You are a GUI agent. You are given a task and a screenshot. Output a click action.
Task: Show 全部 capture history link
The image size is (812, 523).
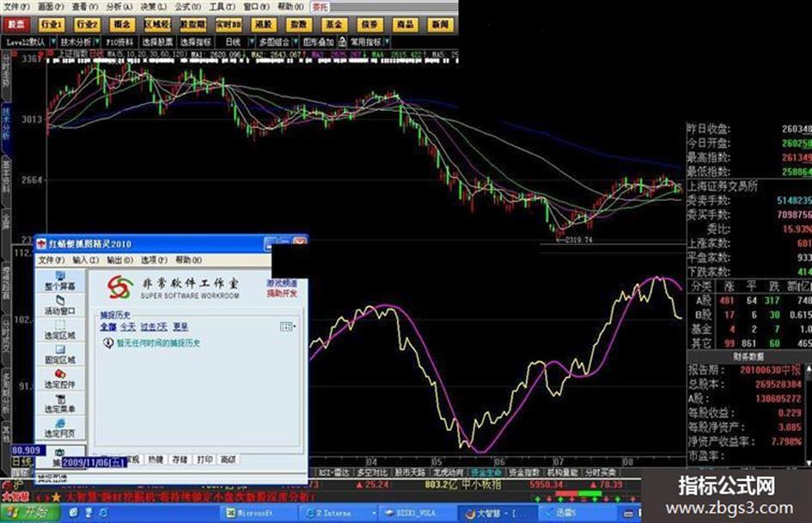108,326
